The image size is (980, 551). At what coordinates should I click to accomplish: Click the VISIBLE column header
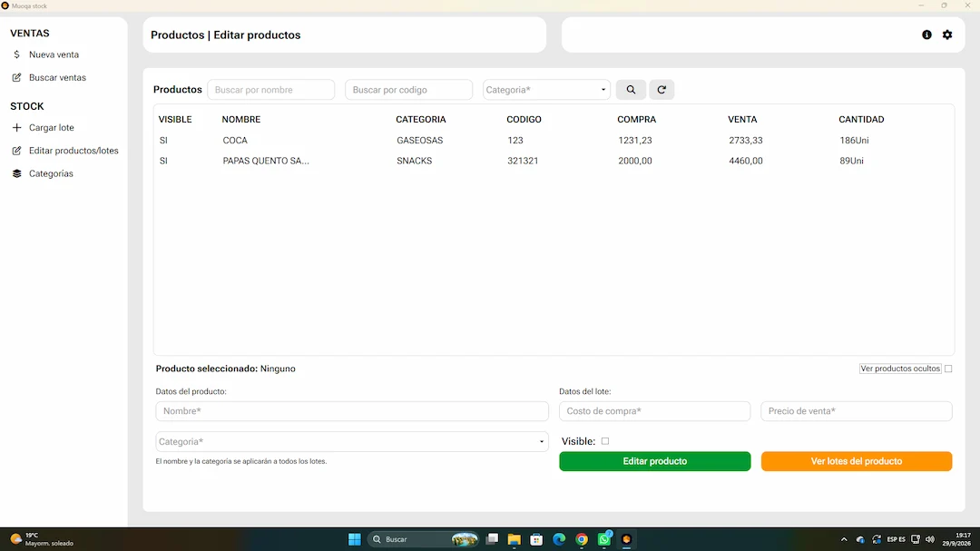click(175, 120)
